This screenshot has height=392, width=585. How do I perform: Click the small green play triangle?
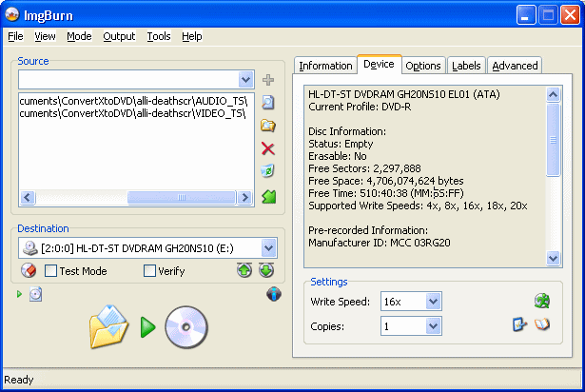point(19,294)
